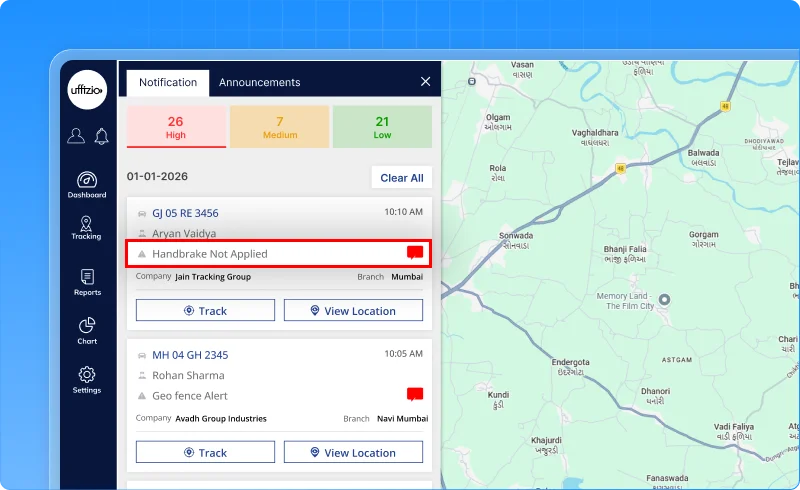The image size is (800, 490).
Task: Switch to the Notification tab
Action: pyautogui.click(x=168, y=83)
